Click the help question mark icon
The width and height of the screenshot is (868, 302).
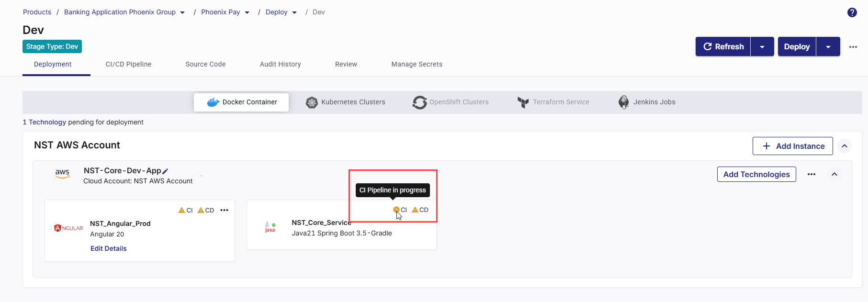(852, 12)
